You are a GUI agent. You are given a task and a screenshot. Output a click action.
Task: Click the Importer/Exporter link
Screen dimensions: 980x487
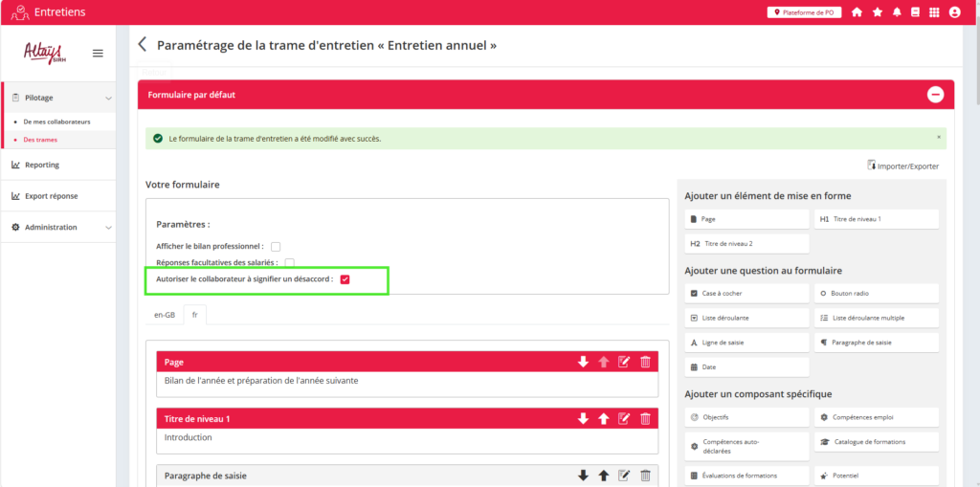coord(902,166)
